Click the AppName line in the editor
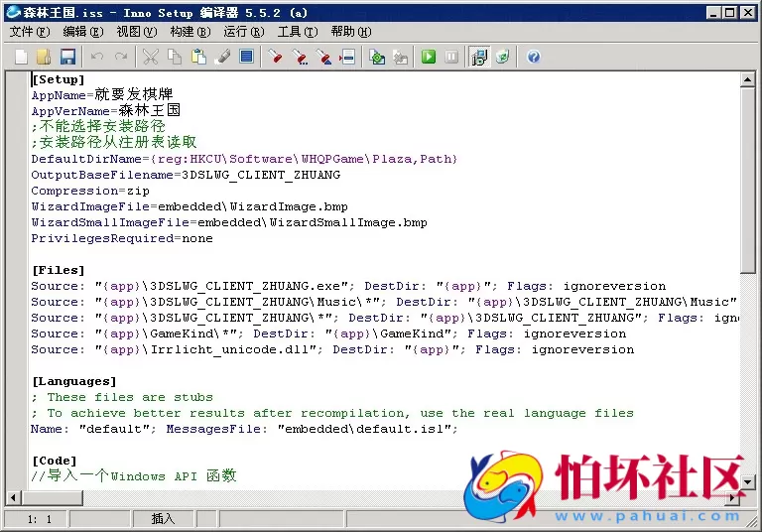762x532 pixels. pyautogui.click(x=101, y=95)
